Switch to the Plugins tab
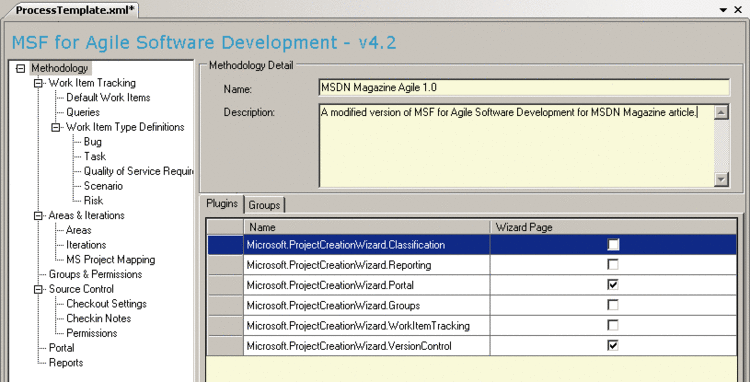Screen dimensions: 750x382 tap(222, 204)
